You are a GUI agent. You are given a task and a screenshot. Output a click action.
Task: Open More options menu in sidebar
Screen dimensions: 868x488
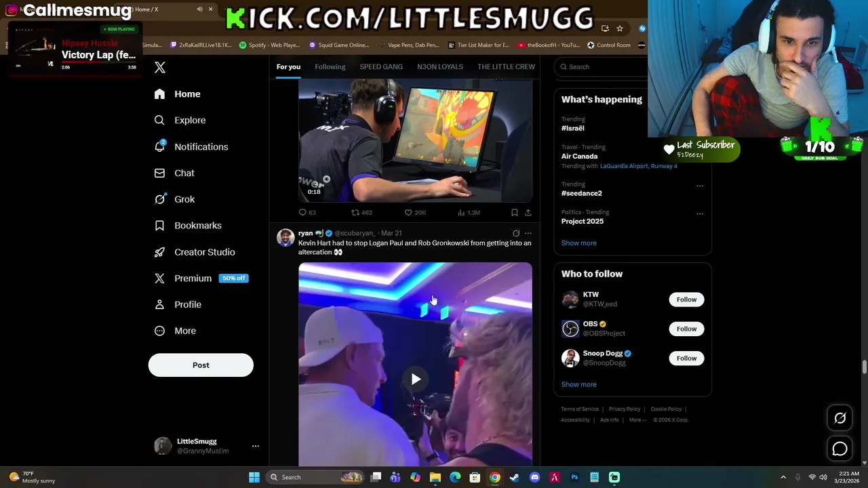[x=159, y=331]
